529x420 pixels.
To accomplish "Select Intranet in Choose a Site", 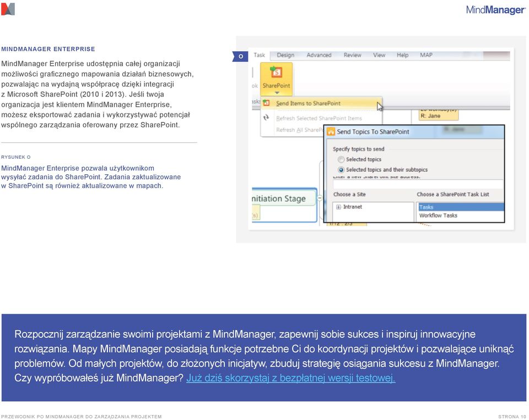I will (x=353, y=207).
